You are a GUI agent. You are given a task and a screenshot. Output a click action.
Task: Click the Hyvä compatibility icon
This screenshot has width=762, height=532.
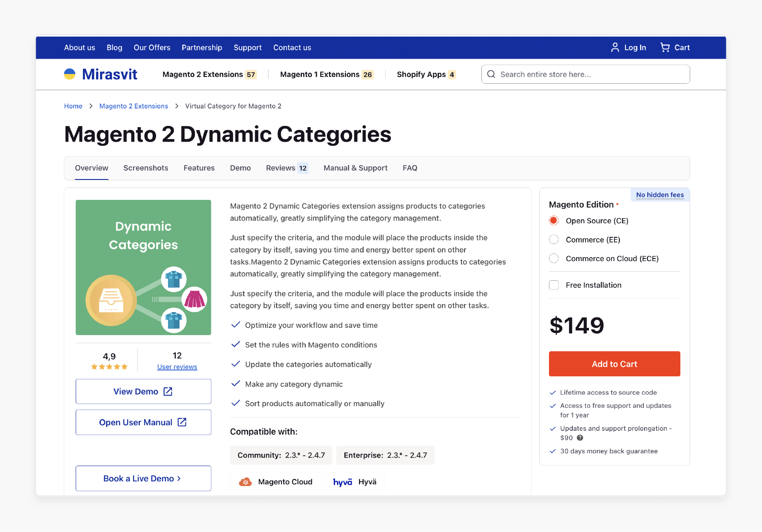342,481
